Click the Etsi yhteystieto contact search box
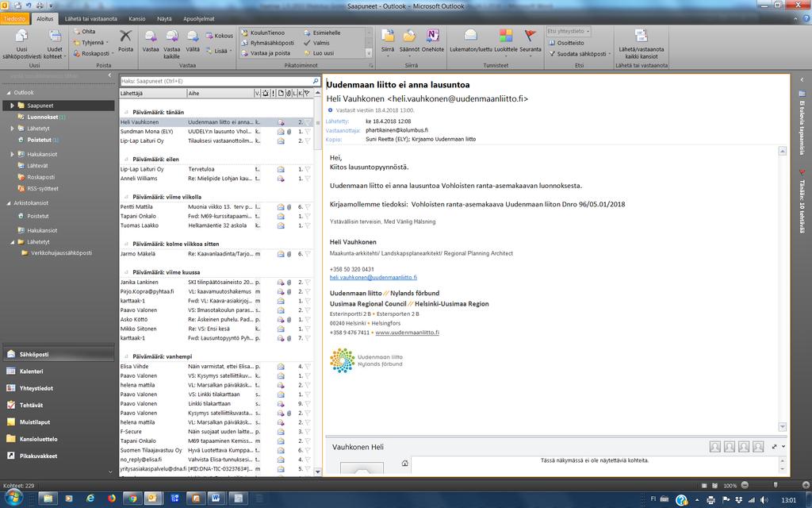The image size is (812, 508). [x=568, y=31]
